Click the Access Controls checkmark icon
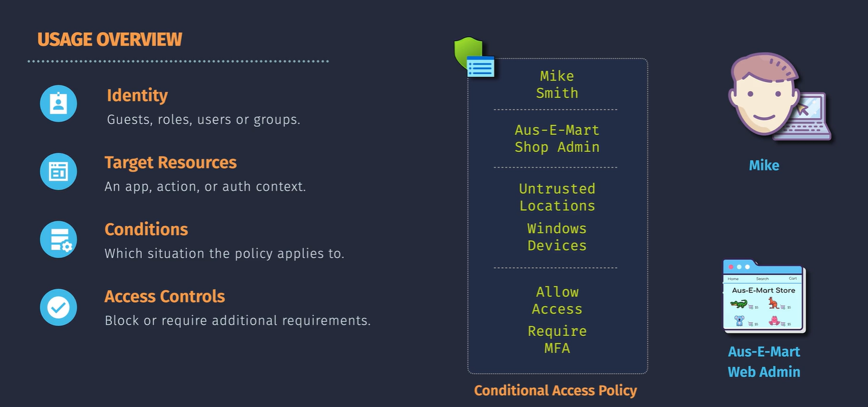The width and height of the screenshot is (868, 407). pyautogui.click(x=59, y=308)
